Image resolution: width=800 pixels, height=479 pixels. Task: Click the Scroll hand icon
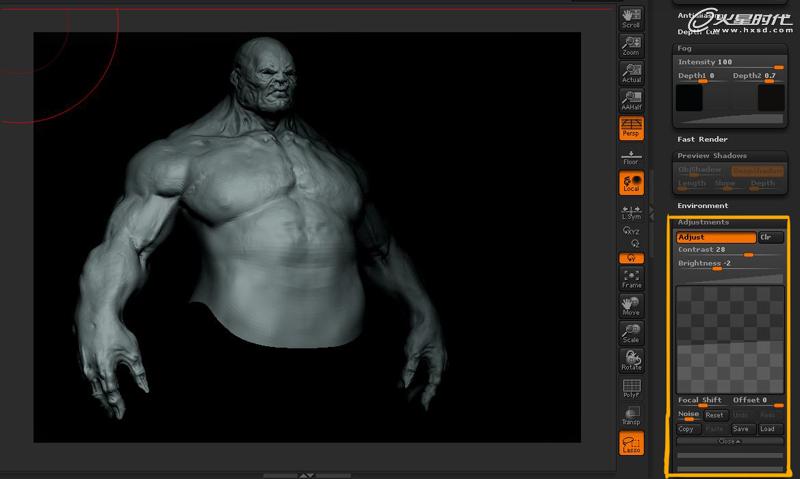pyautogui.click(x=631, y=18)
